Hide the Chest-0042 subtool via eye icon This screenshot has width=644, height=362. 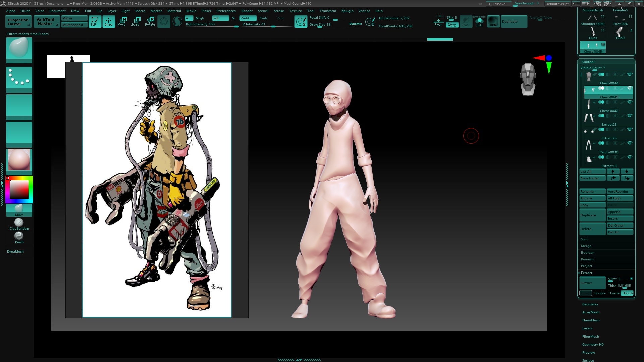click(x=630, y=102)
